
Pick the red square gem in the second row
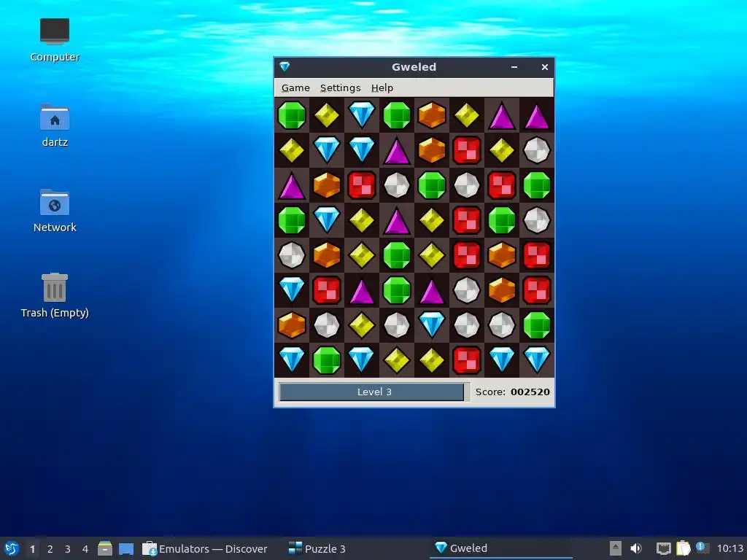pos(467,150)
